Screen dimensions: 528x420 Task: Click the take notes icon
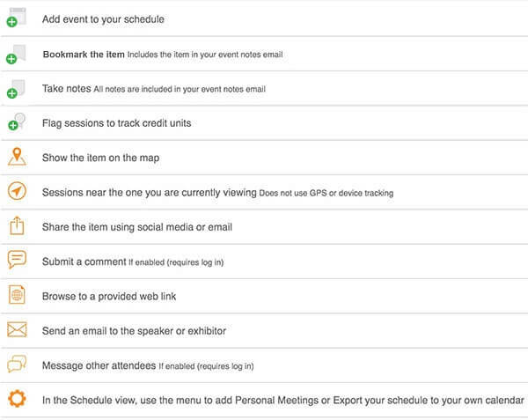point(16,89)
